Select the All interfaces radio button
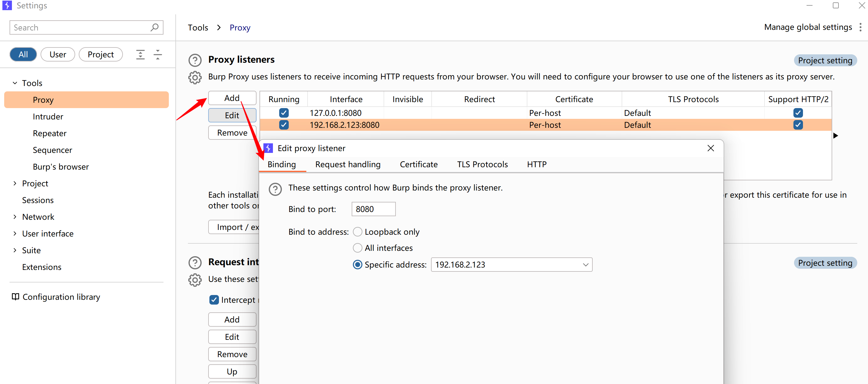Viewport: 868px width, 384px height. pyautogui.click(x=358, y=248)
